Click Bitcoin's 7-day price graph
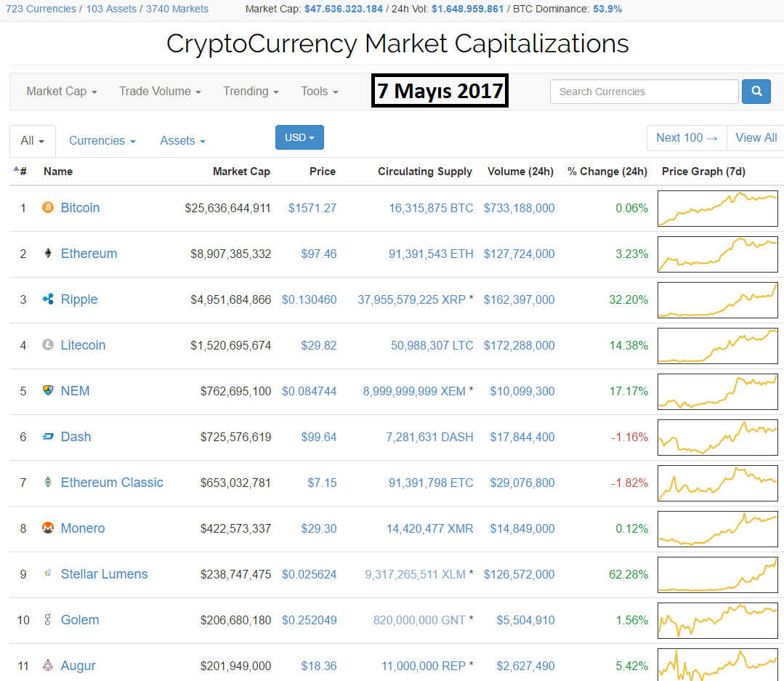Viewport: 784px width, 681px height. pos(718,209)
